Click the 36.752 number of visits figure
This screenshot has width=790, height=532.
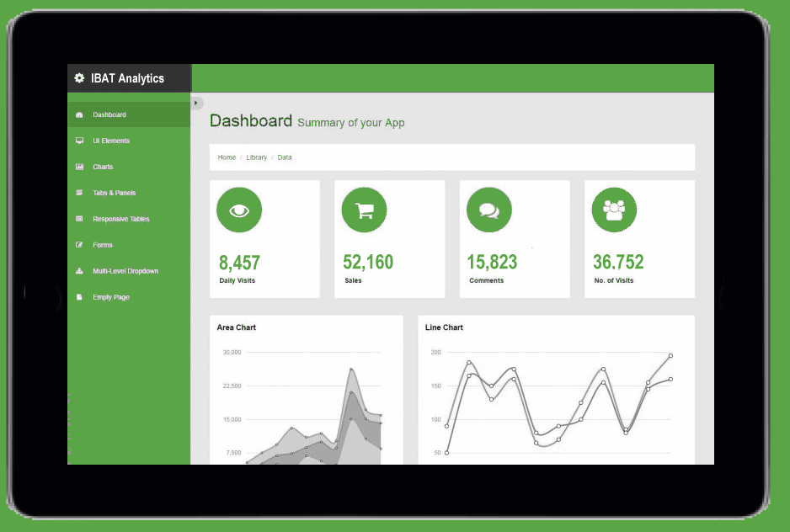tap(618, 262)
